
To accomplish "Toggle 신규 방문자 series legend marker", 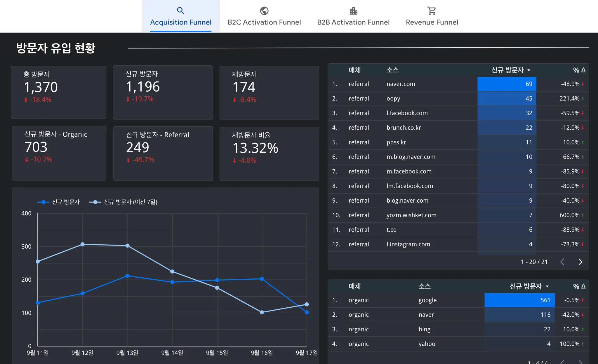I will pyautogui.click(x=44, y=202).
